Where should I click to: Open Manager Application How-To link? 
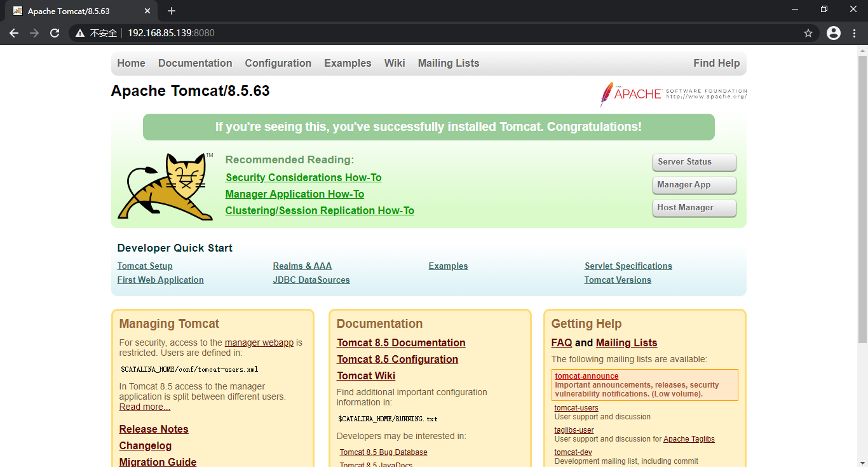click(x=295, y=194)
